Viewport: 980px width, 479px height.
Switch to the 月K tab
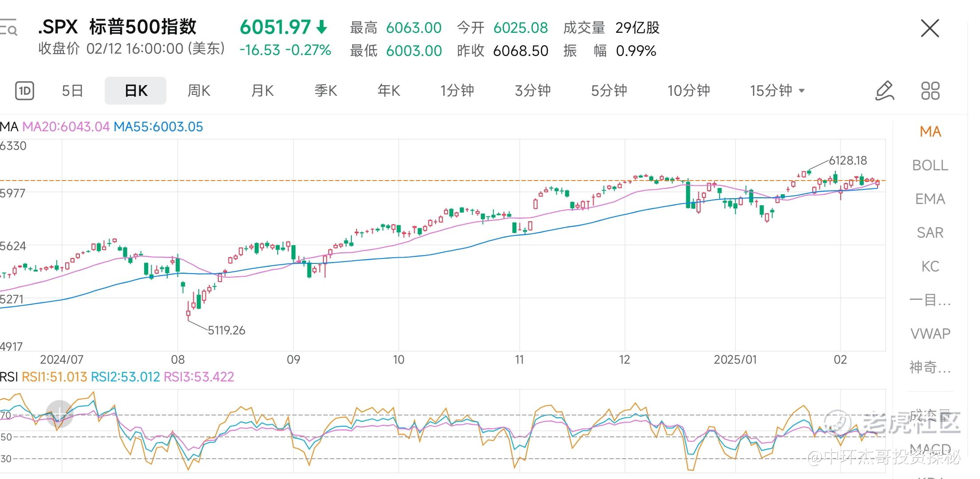click(262, 91)
